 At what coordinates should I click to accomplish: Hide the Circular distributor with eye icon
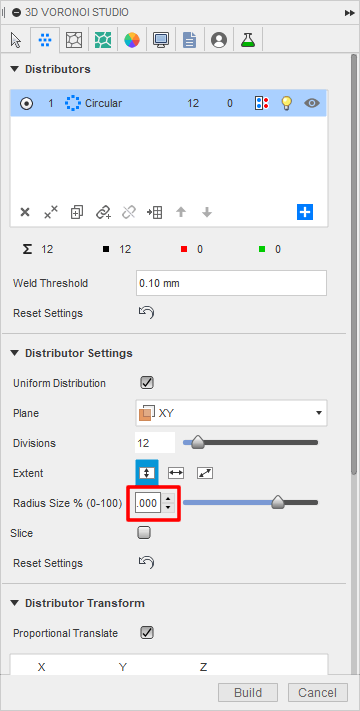[311, 103]
